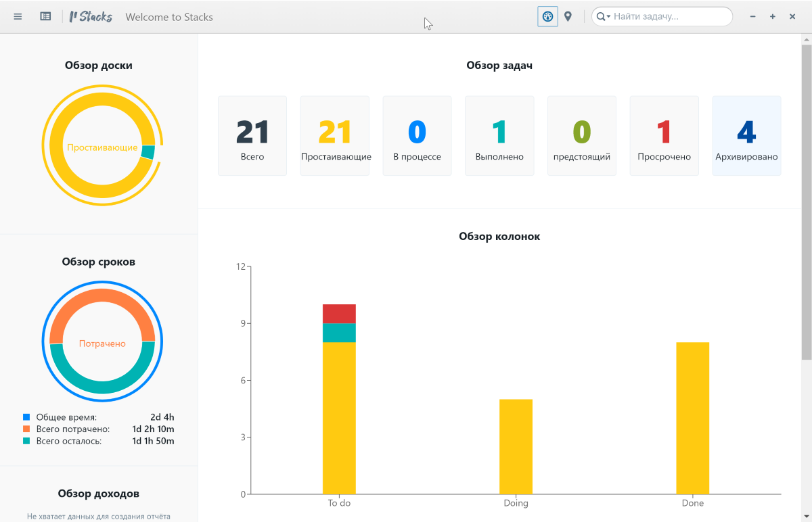Screen dimensions: 812x522
Task: Select the В процессе task card
Action: point(417,136)
